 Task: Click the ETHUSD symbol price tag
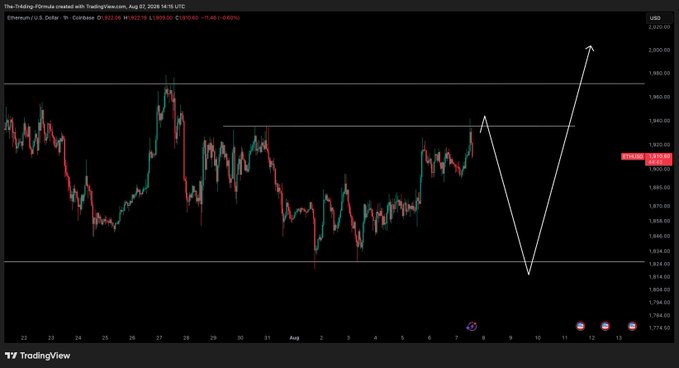[x=633, y=156]
